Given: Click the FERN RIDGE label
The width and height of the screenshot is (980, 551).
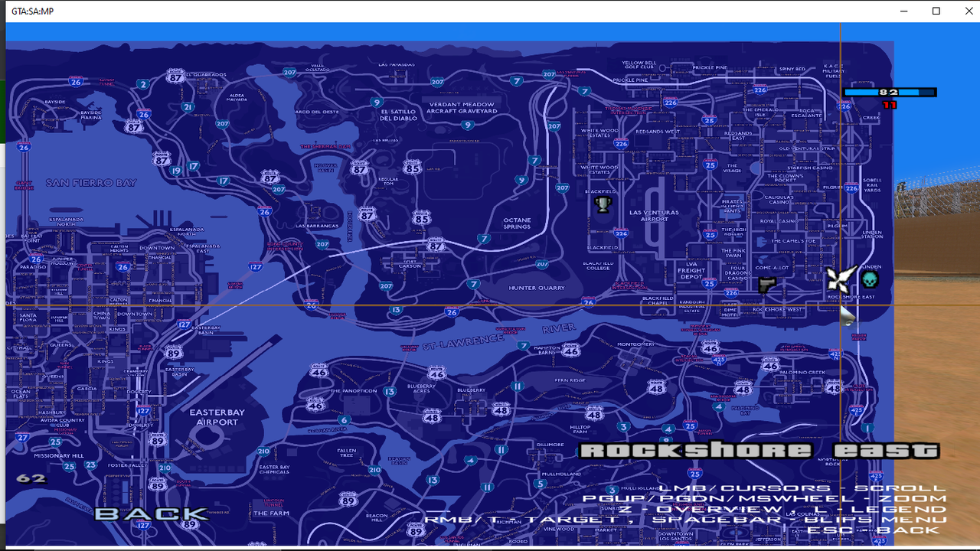Looking at the screenshot, I should 570,380.
